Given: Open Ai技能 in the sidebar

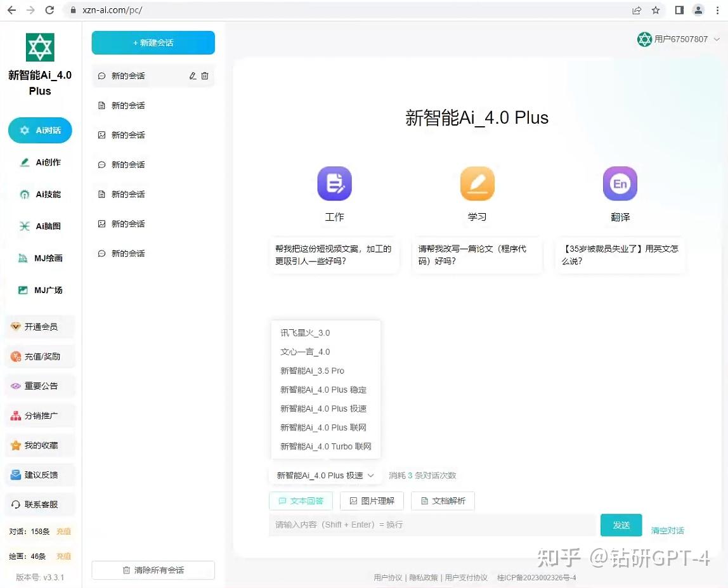Looking at the screenshot, I should pos(40,194).
